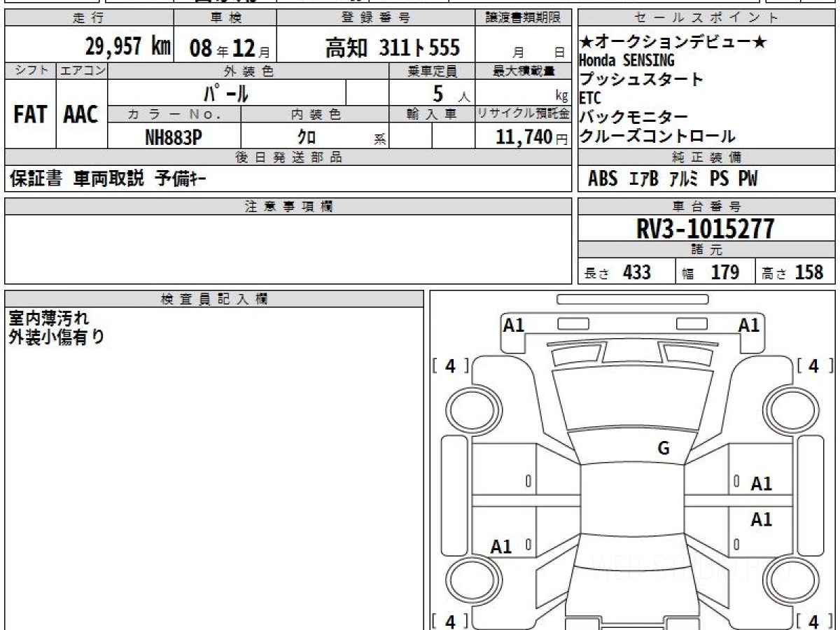Select the A1 mark at the bumper's top-left

point(514,325)
